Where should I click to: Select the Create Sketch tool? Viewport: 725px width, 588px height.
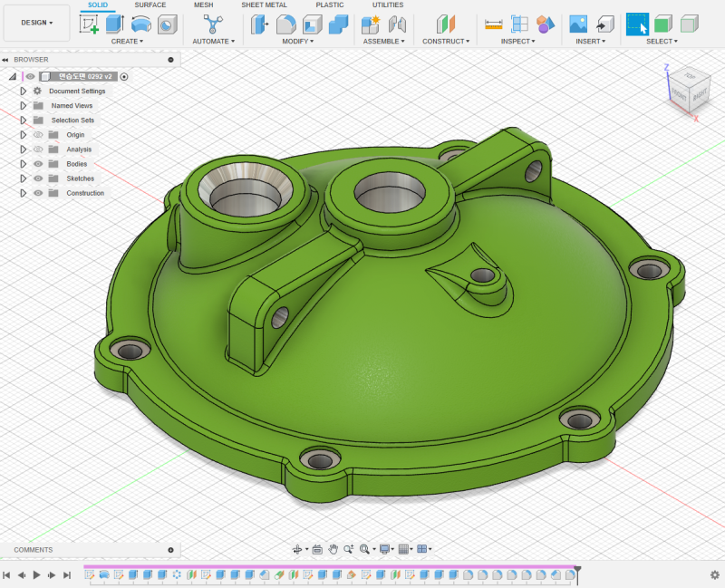click(x=89, y=24)
